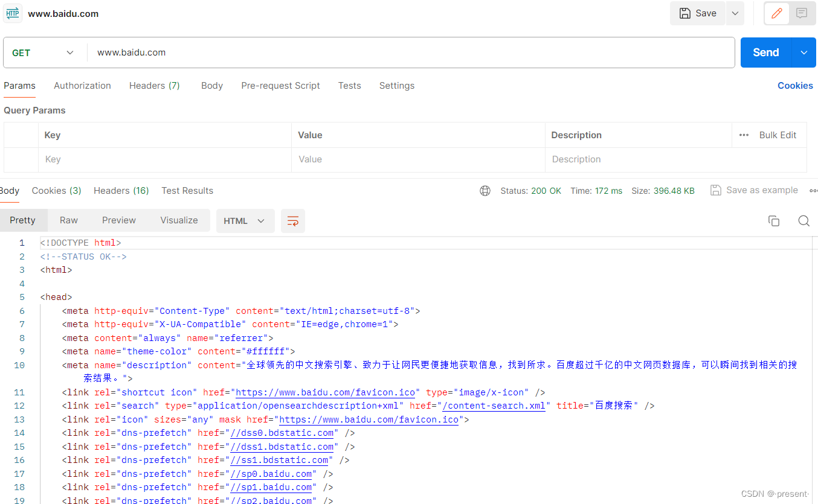Click the Query Params heading
This screenshot has width=818, height=504.
click(34, 110)
